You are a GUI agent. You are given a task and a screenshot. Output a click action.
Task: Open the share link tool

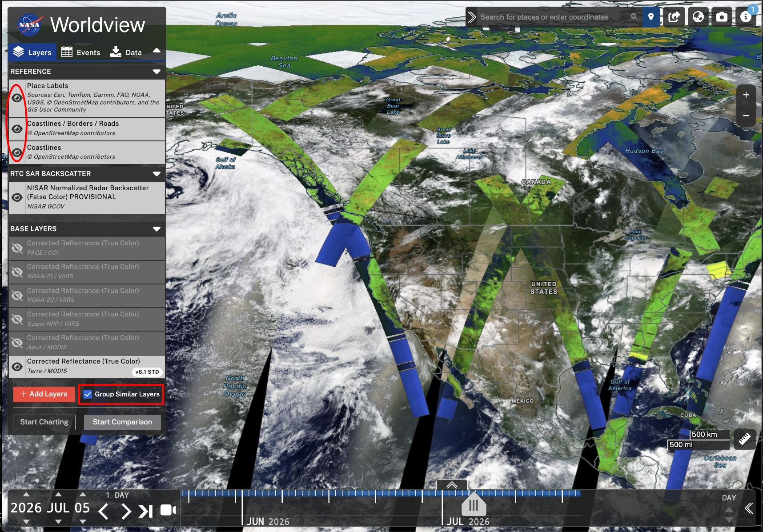(x=674, y=17)
